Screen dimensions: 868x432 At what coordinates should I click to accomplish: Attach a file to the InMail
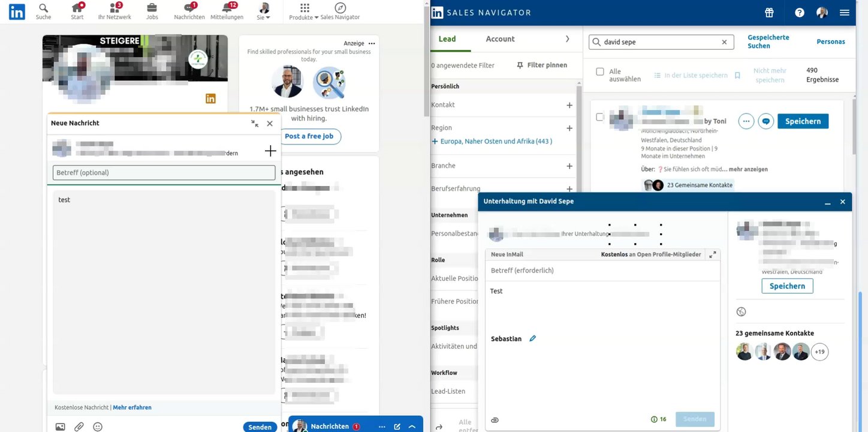click(495, 419)
